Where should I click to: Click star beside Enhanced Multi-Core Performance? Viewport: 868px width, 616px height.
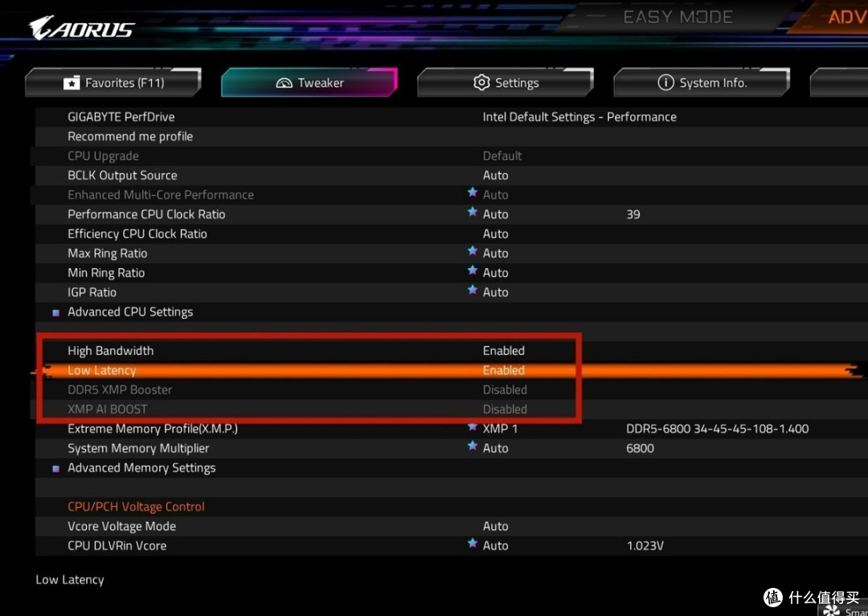tap(473, 192)
